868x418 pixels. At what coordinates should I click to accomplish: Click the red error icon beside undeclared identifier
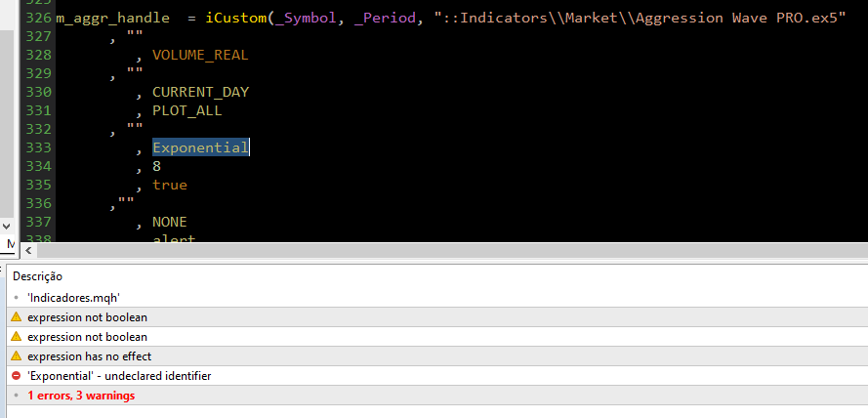pos(16,376)
